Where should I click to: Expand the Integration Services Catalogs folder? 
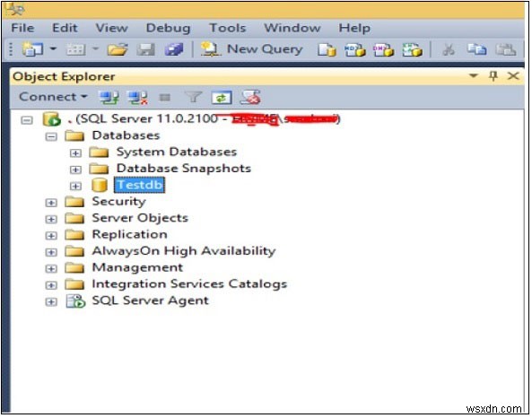[x=51, y=285]
